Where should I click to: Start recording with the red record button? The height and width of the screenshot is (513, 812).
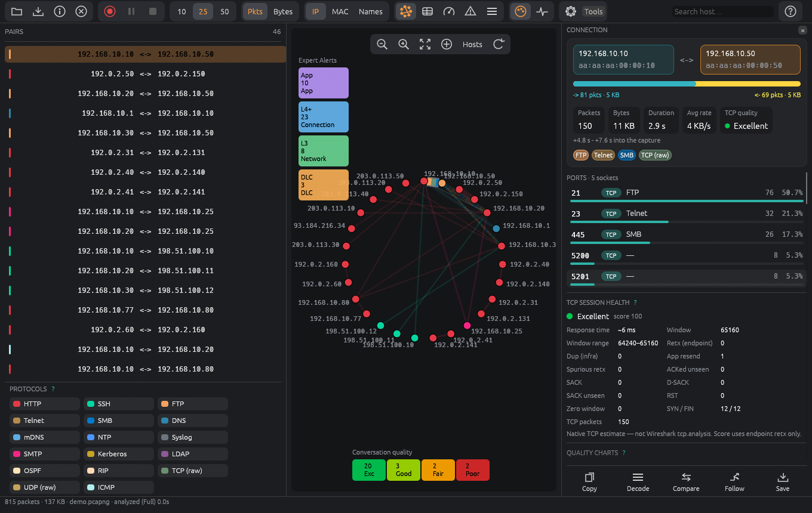pyautogui.click(x=110, y=11)
